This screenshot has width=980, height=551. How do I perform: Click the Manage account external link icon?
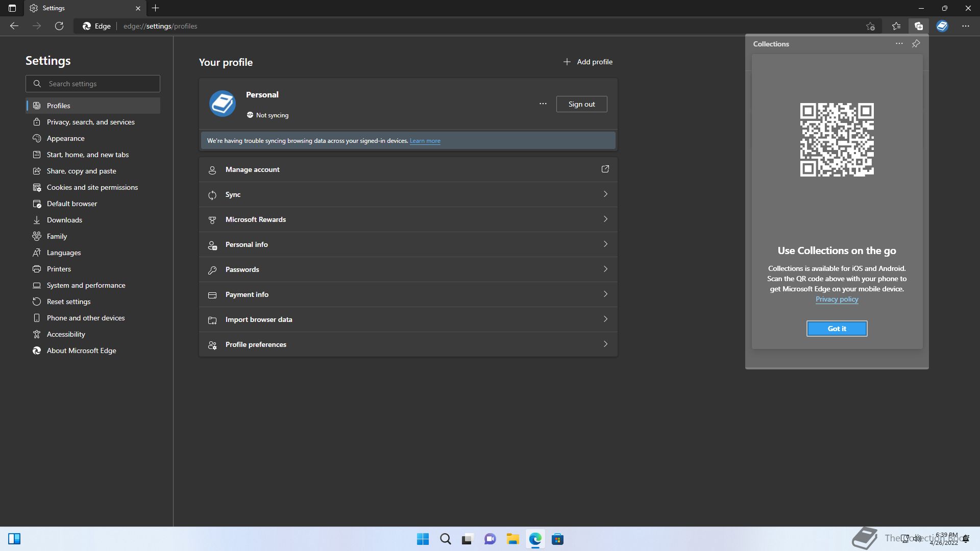tap(605, 169)
